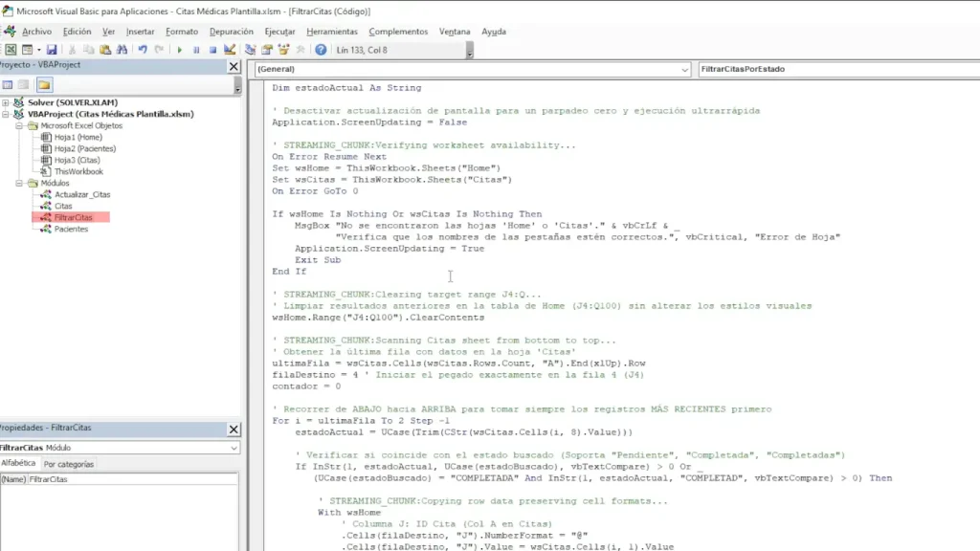Viewport: 980px width, 551px height.
Task: Open the Object Browser icon
Action: (283, 50)
